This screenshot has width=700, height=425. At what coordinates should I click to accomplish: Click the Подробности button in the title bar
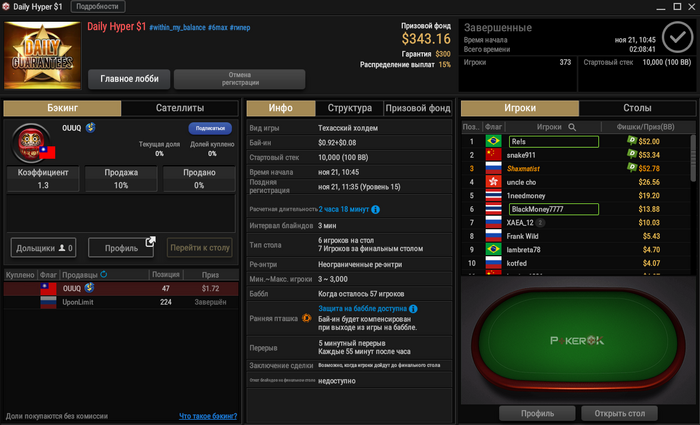(98, 7)
